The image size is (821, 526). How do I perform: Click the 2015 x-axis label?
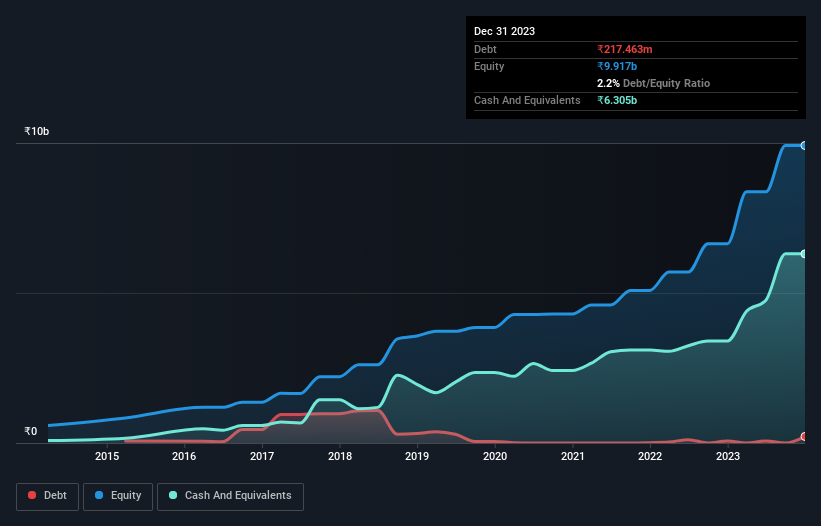107,456
